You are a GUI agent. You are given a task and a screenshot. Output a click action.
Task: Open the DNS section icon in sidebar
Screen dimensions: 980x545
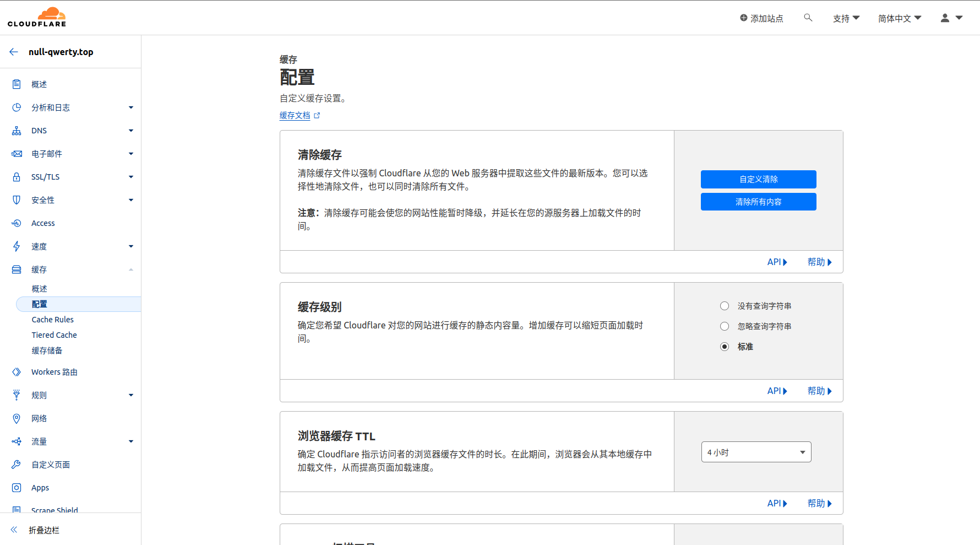click(x=17, y=131)
